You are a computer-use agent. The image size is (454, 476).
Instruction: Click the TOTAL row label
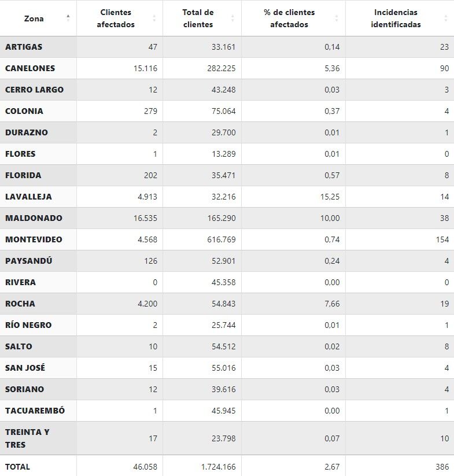17,466
